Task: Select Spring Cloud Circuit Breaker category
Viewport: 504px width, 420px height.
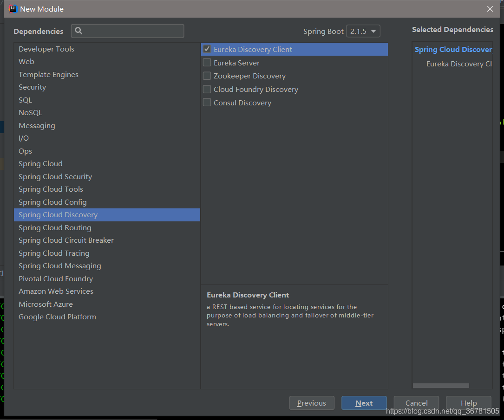Action: [x=107, y=240]
